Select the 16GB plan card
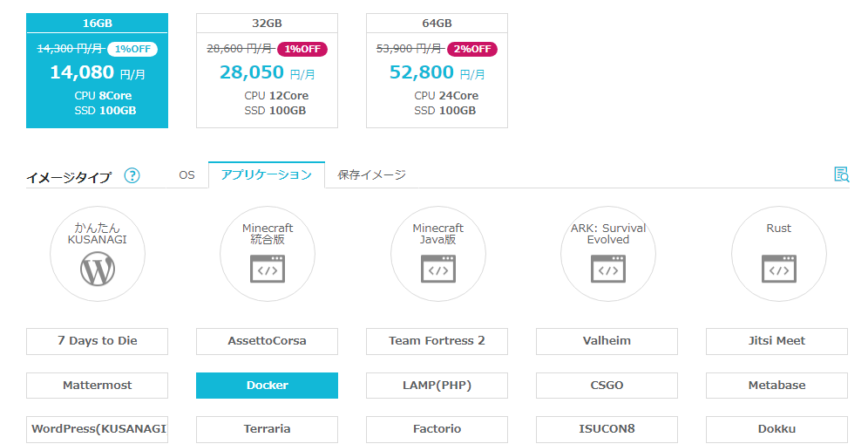The image size is (868, 444). point(98,71)
